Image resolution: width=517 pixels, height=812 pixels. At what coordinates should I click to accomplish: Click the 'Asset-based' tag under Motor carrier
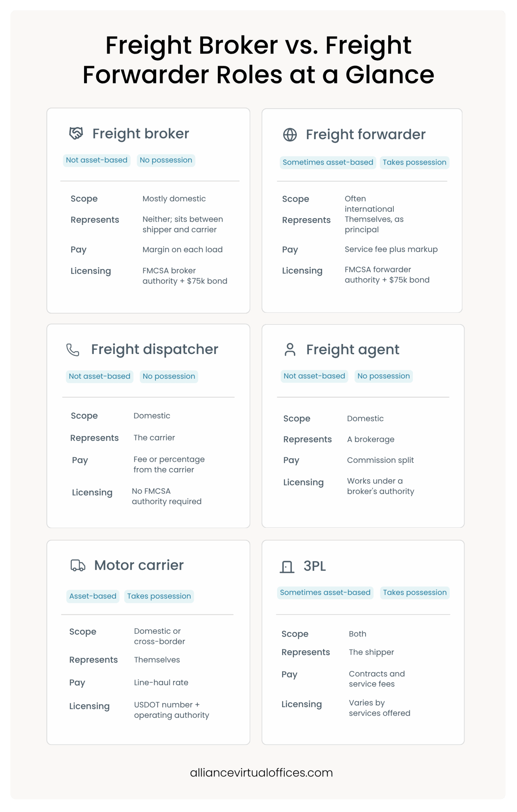tap(93, 596)
